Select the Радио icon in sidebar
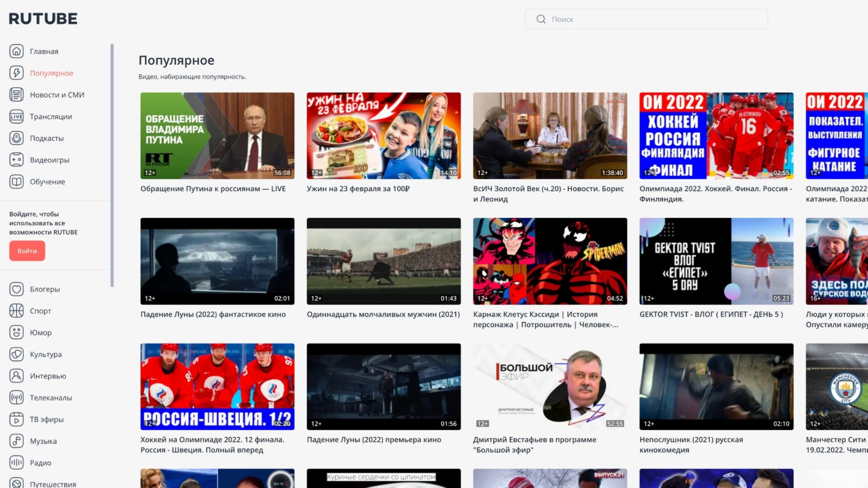868x488 pixels. pos(17,462)
